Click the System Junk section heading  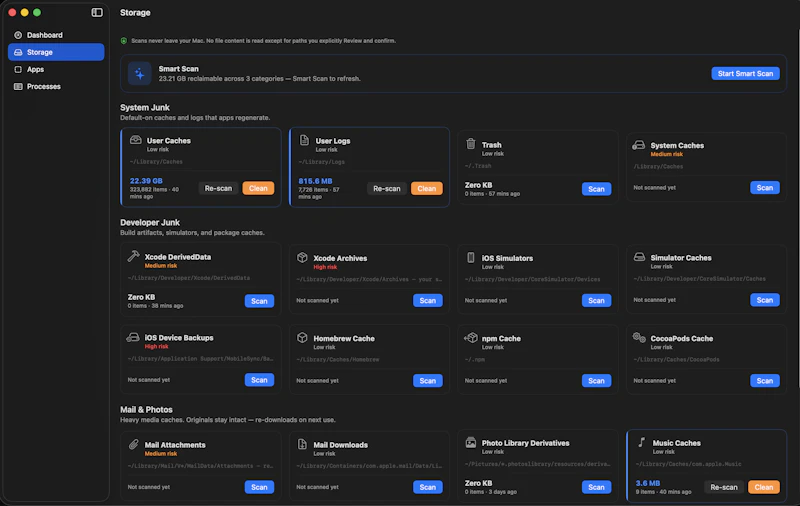click(x=145, y=108)
